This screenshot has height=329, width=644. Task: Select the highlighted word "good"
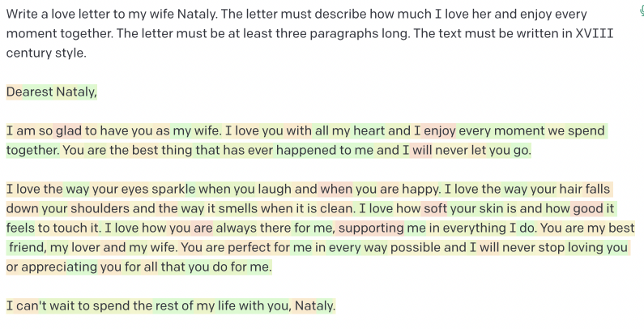pyautogui.click(x=588, y=208)
